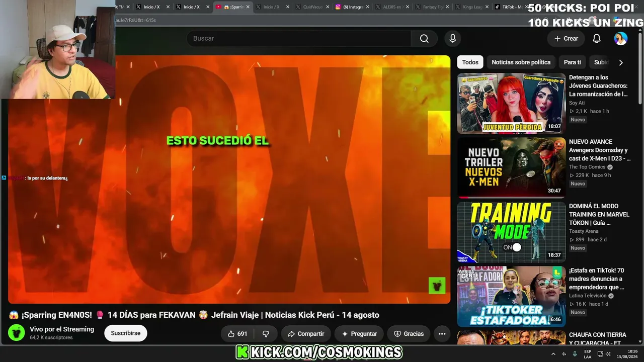Click the Crear button
Image resolution: width=644 pixels, height=362 pixels.
pyautogui.click(x=566, y=39)
